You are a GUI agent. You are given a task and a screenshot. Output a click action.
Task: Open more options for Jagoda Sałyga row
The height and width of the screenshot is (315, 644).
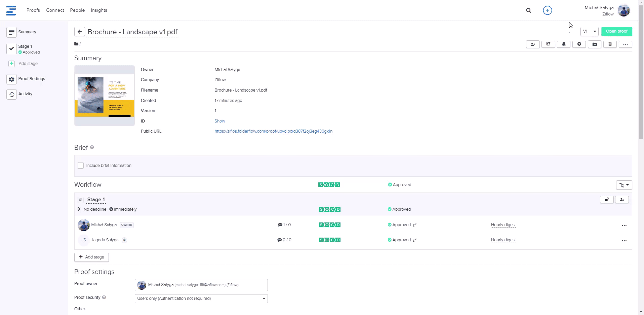click(x=624, y=241)
